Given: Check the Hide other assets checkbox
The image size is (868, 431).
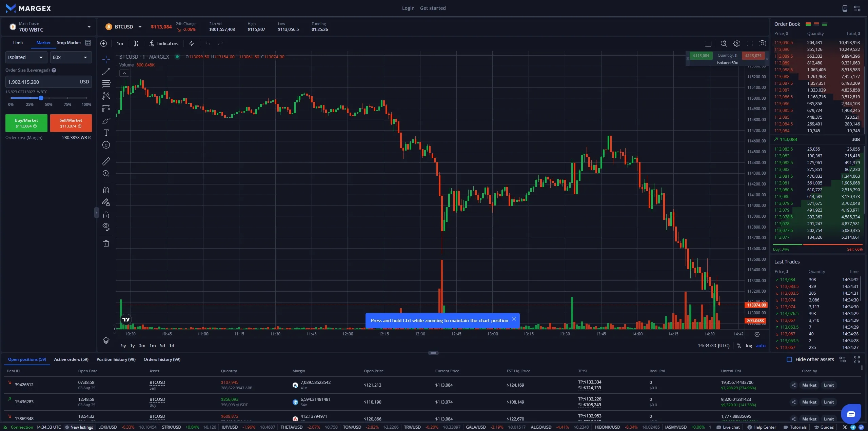Looking at the screenshot, I should (789, 359).
